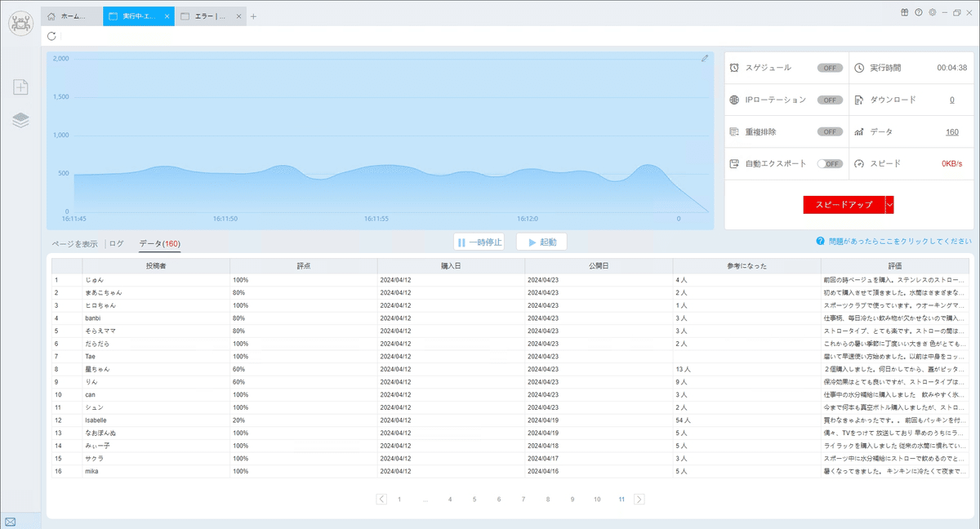980x529 pixels.
Task: Go to page 4 in pagination
Action: pyautogui.click(x=450, y=499)
